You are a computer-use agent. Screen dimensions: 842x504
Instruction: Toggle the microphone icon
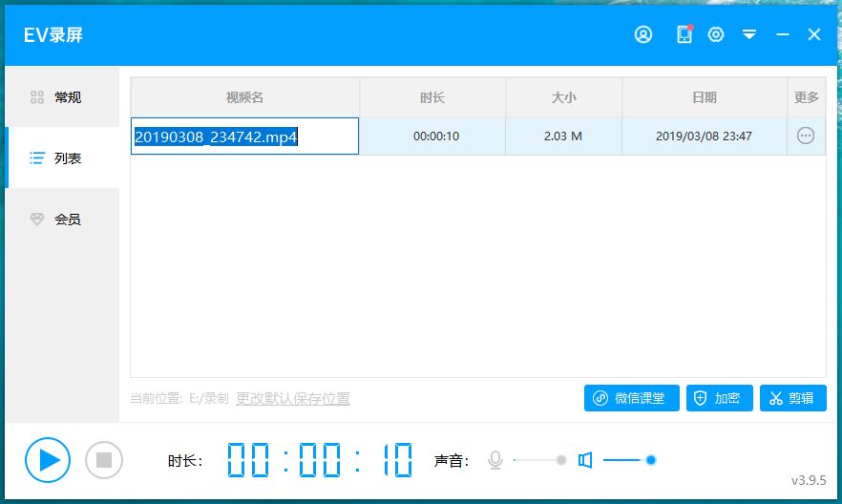click(495, 460)
